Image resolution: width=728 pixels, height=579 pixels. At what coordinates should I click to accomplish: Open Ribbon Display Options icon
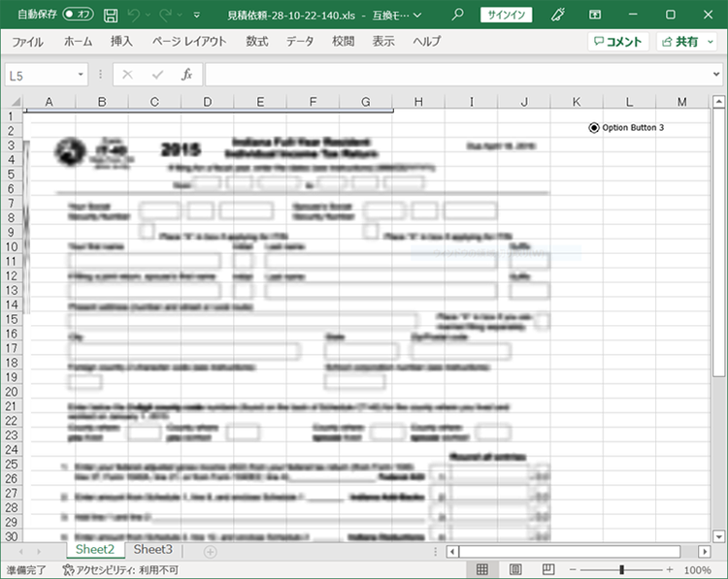pyautogui.click(x=595, y=15)
